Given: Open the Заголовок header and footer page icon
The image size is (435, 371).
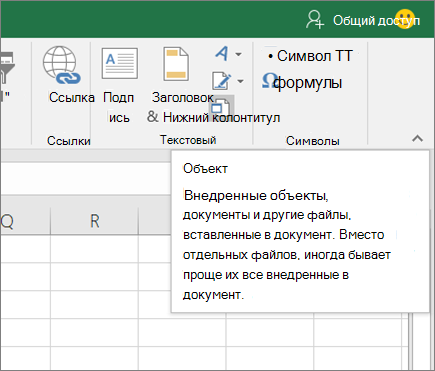Looking at the screenshot, I should tap(176, 64).
